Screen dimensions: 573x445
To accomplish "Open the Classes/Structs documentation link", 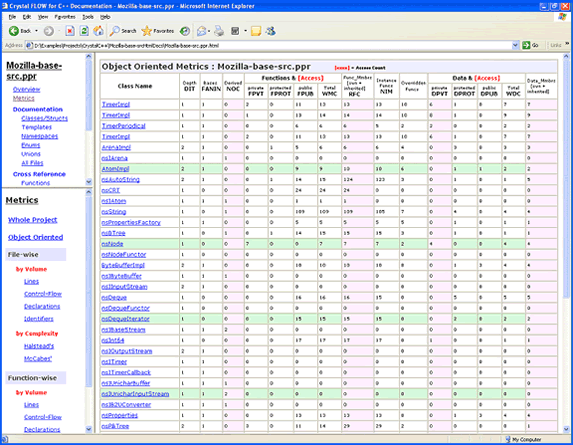I will pos(44,118).
